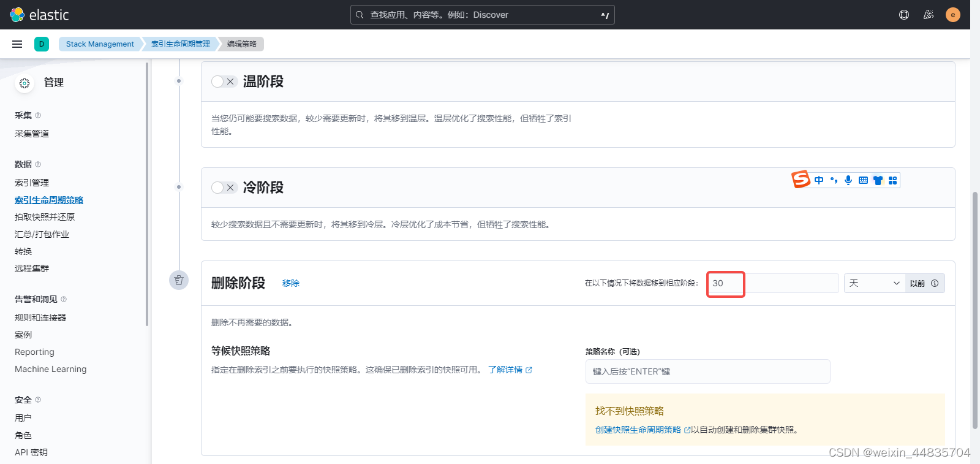Open 用户 in sidebar
980x464 pixels.
click(x=23, y=418)
